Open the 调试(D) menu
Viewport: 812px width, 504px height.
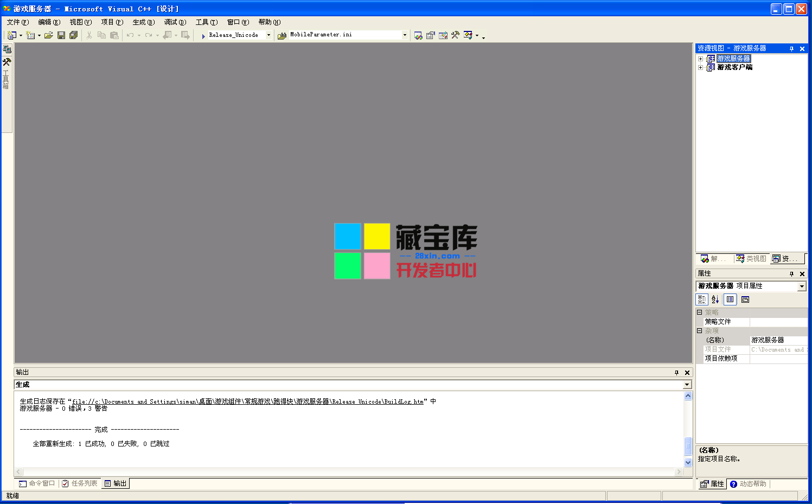click(175, 22)
